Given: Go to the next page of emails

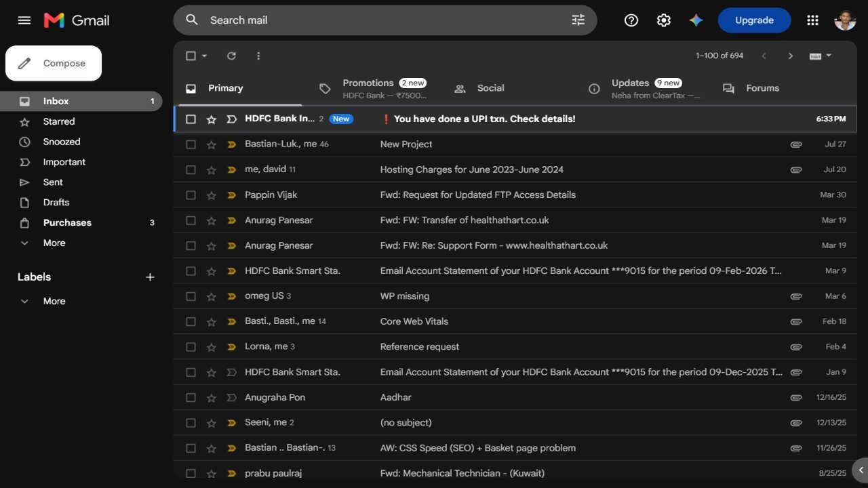Looking at the screenshot, I should point(790,56).
